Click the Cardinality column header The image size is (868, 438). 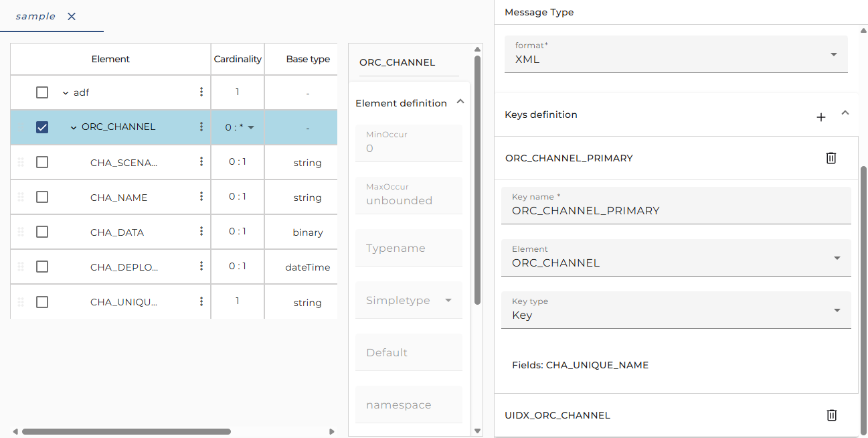point(238,59)
